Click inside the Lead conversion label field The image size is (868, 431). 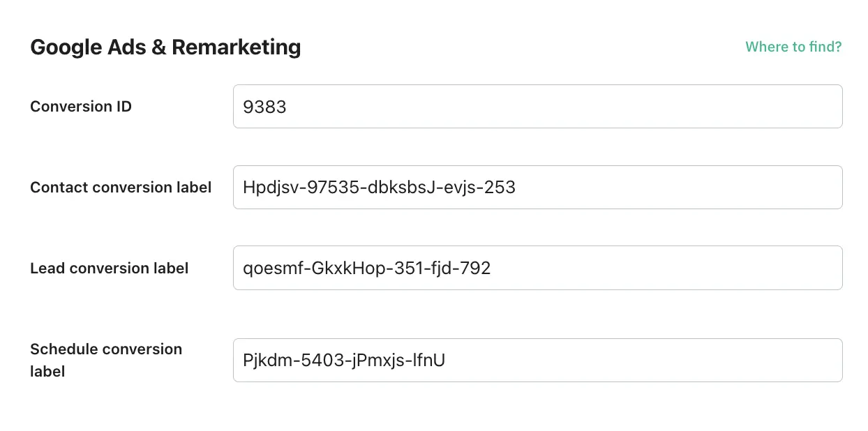click(x=537, y=268)
